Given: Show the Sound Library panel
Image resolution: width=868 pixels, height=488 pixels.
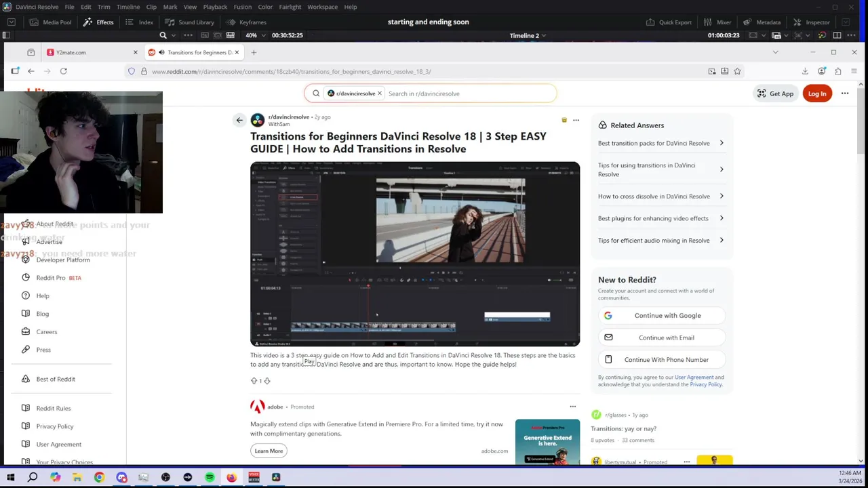Looking at the screenshot, I should (189, 22).
